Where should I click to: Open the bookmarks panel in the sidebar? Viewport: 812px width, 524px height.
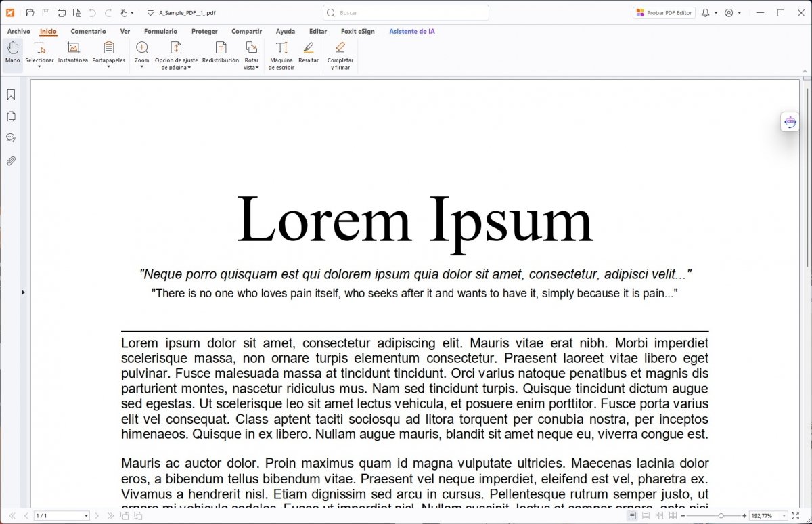tap(11, 95)
